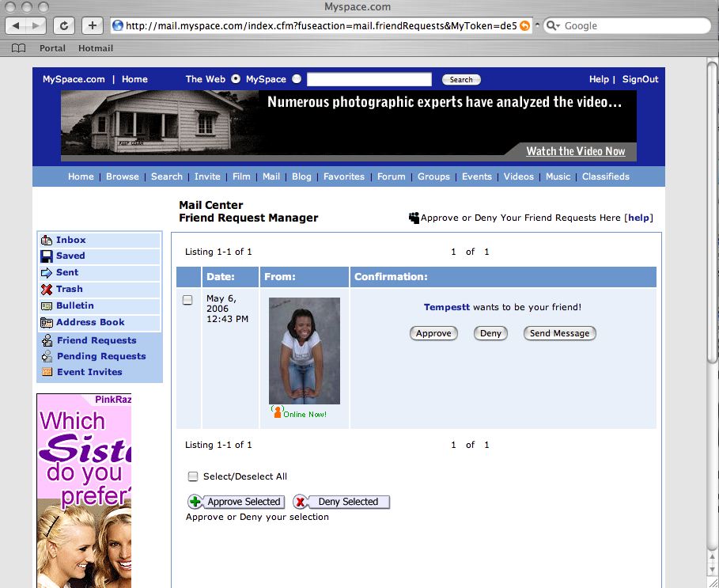Click the globe site icon in the address bar
The height and width of the screenshot is (588, 719).
118,25
